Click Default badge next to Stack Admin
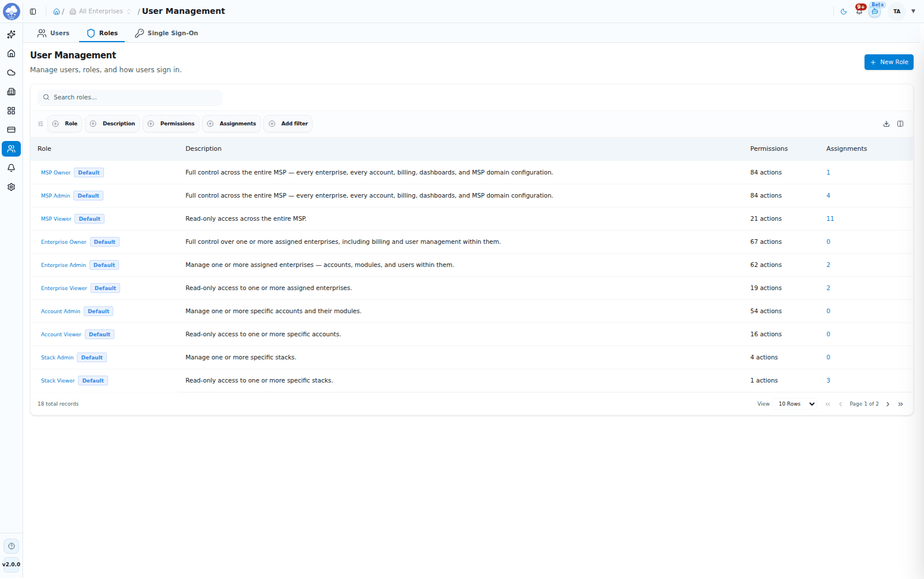The height and width of the screenshot is (579, 924). [92, 358]
